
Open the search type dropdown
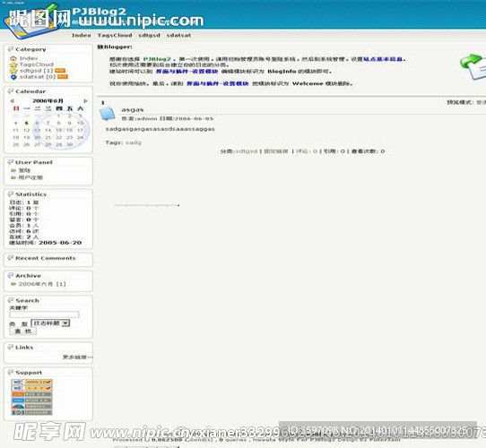tap(50, 323)
